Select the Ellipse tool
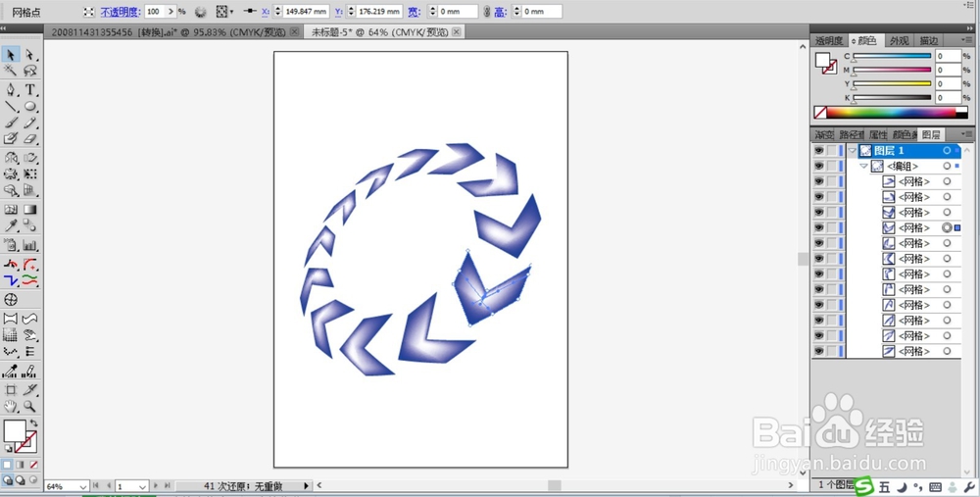Image resolution: width=980 pixels, height=497 pixels. (30, 106)
